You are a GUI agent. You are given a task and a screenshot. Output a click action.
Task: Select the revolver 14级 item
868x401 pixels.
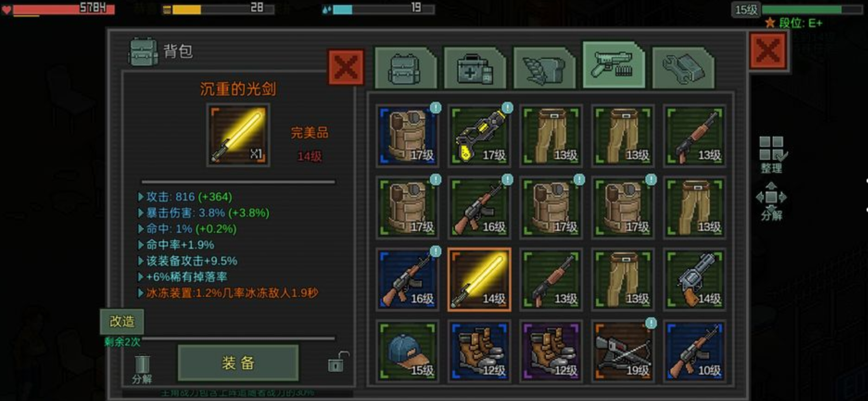tap(695, 279)
